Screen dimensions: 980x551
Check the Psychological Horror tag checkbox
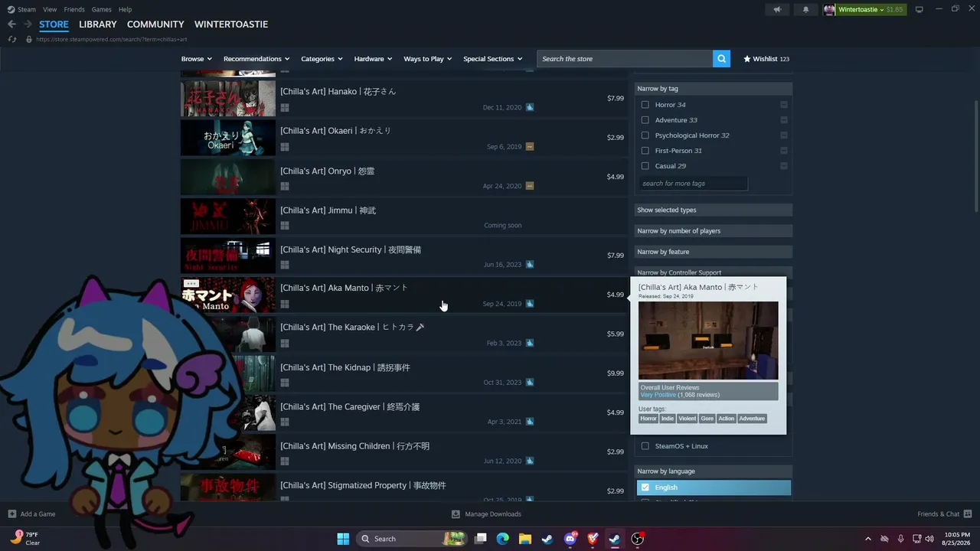point(645,135)
